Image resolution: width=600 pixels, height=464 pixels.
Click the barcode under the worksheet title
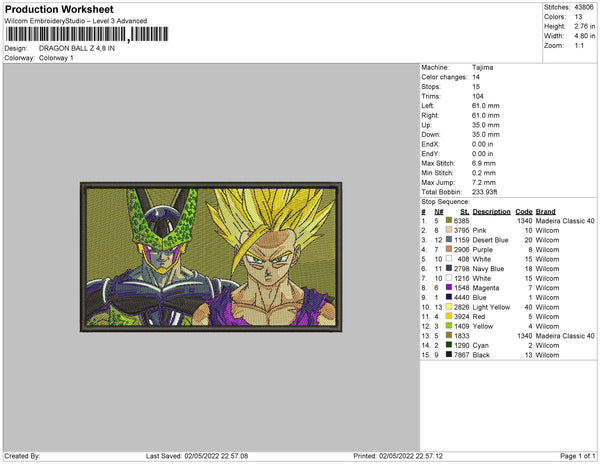(x=87, y=34)
